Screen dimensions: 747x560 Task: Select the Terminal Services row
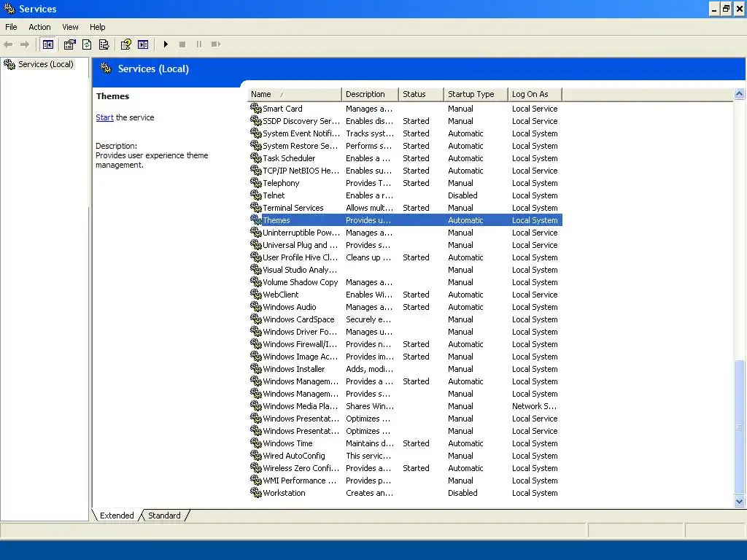(406, 208)
